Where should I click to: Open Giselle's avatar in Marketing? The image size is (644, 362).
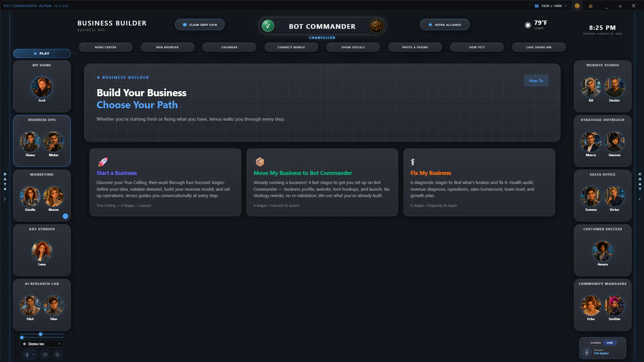(x=30, y=196)
